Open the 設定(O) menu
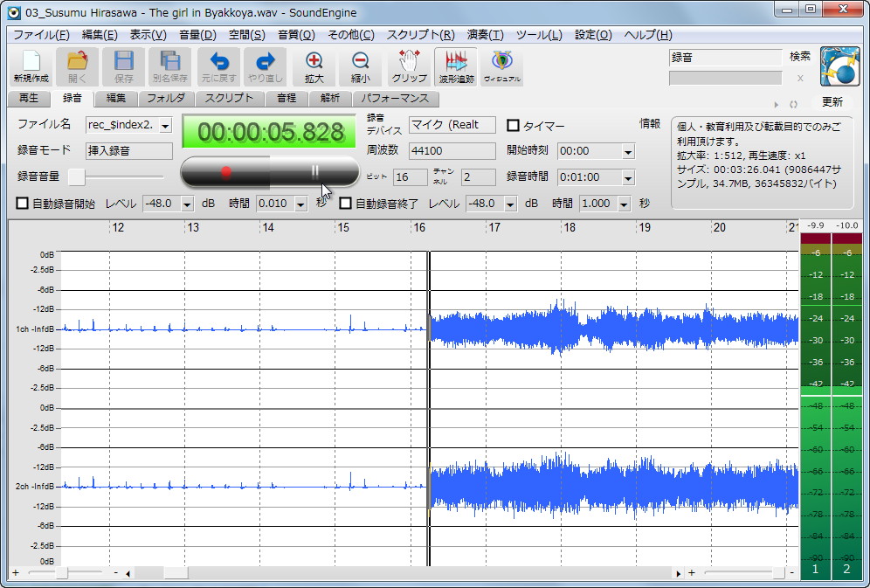Viewport: 870px width, 588px height. pyautogui.click(x=593, y=34)
